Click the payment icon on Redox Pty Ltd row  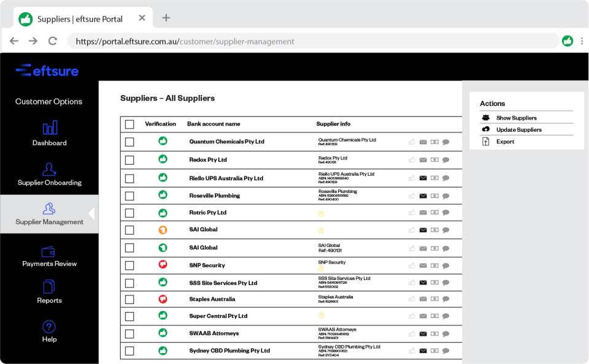434,161
